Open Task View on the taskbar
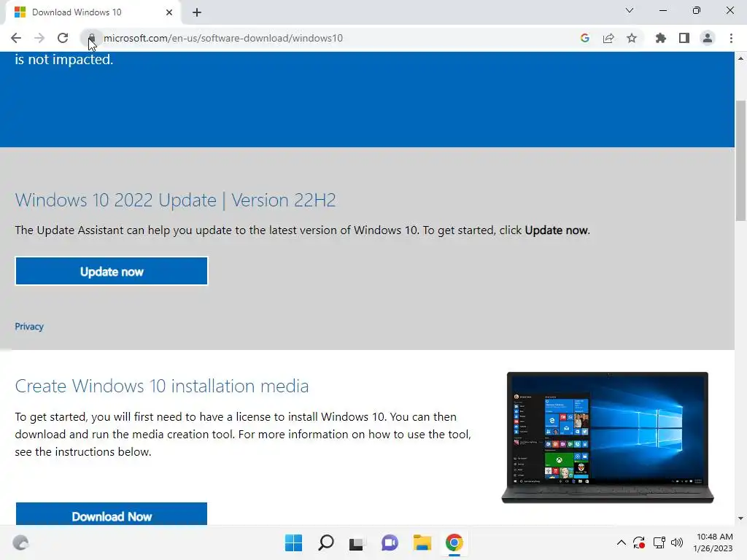 click(356, 542)
